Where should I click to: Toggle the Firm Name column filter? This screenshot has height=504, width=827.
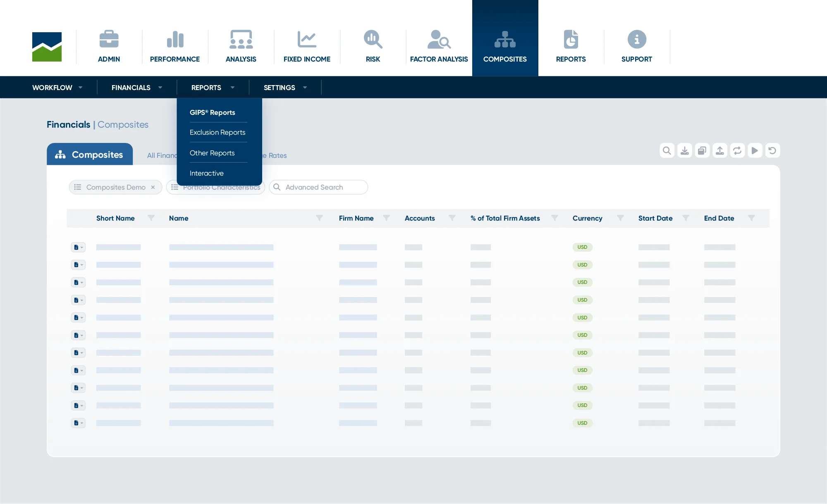click(x=386, y=218)
